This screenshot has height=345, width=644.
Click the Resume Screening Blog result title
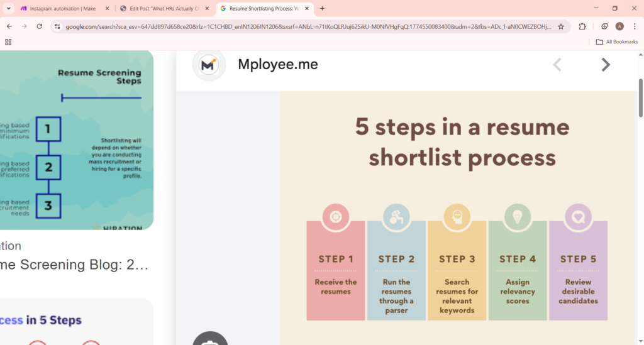75,265
